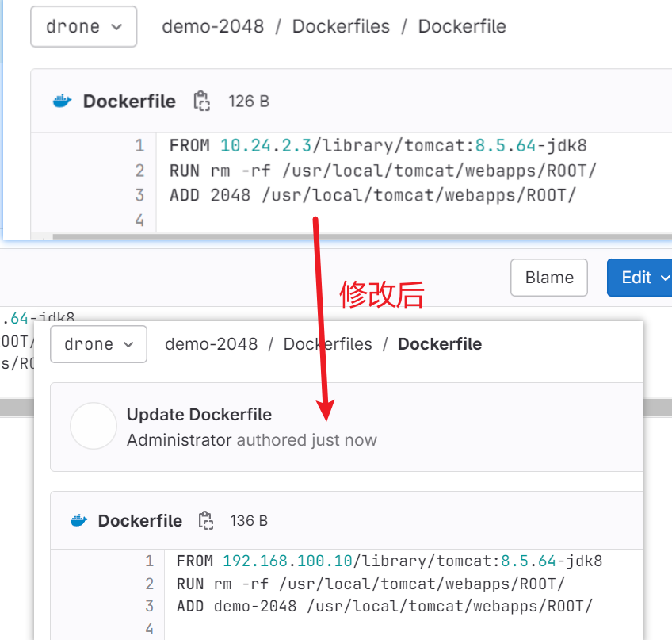Click RUN rm -rf line in 136 B Dockerfile
The height and width of the screenshot is (640, 672).
(371, 584)
